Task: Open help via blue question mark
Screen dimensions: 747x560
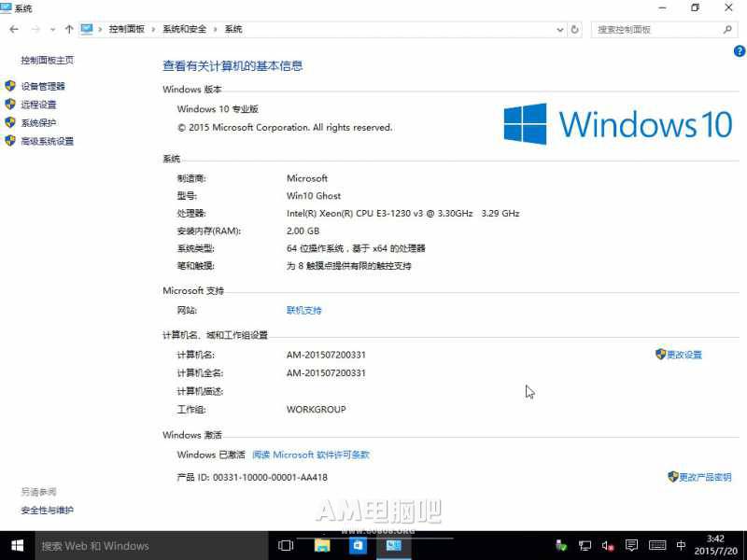Action: pos(740,51)
